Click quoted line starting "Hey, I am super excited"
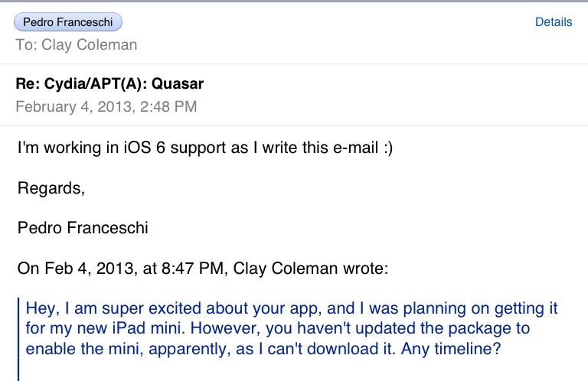Image resolution: width=588 pixels, height=381 pixels. click(292, 308)
